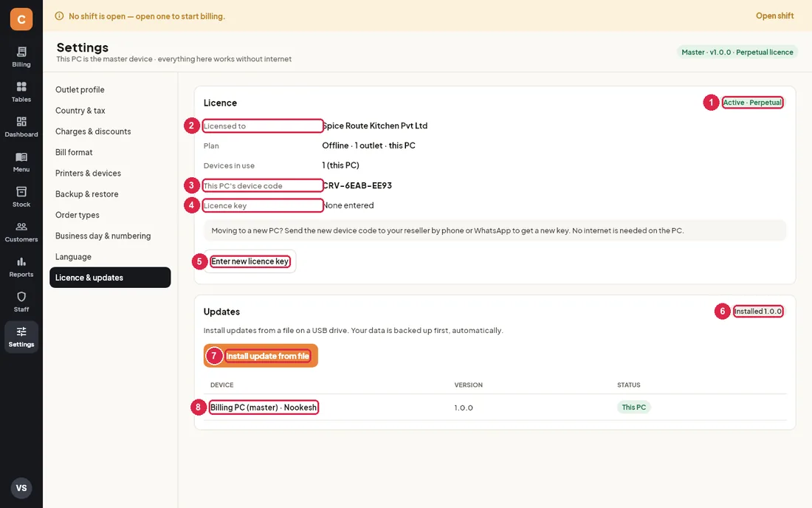
Task: Open the Staff shield icon
Action: coord(21,297)
